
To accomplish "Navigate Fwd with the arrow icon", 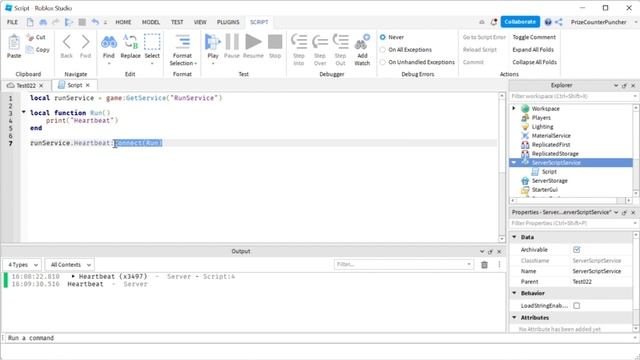I will [x=85, y=42].
